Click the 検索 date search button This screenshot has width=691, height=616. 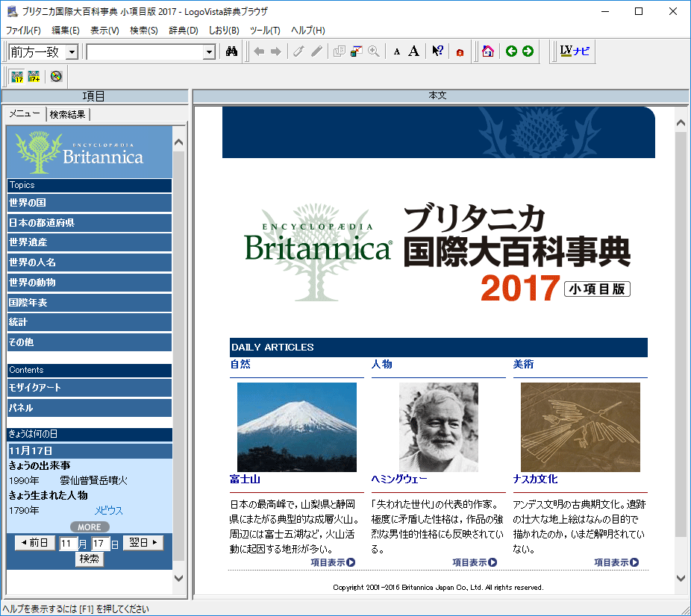pos(90,559)
